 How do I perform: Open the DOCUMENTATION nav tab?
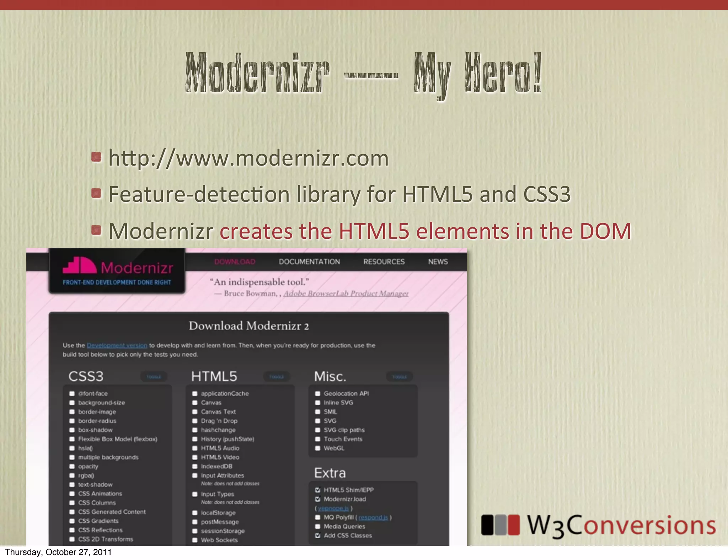click(x=309, y=262)
